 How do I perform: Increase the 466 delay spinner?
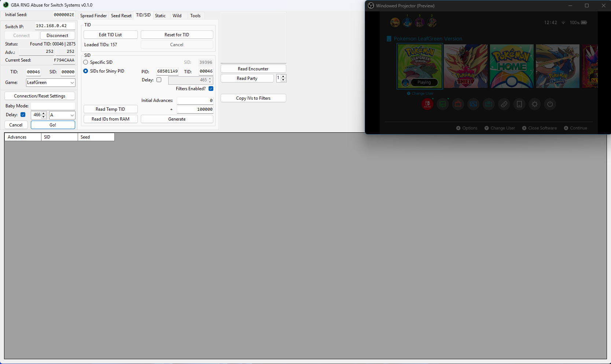44,113
